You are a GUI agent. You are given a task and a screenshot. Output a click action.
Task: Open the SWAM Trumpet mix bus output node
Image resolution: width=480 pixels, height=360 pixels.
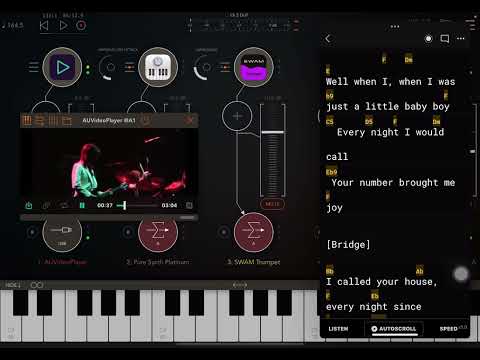pyautogui.click(x=254, y=232)
